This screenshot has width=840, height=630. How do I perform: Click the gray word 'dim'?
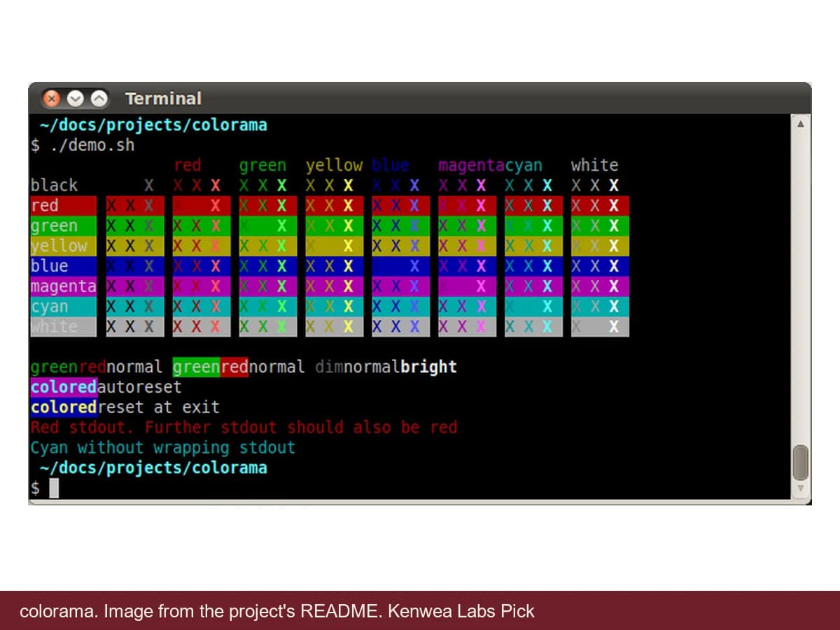point(330,367)
